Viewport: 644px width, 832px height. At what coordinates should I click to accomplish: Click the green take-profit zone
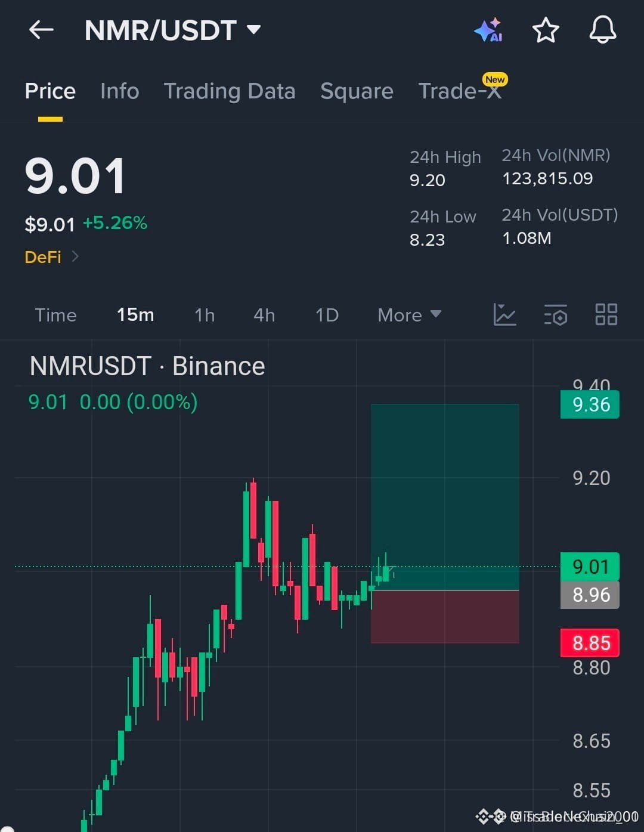pyautogui.click(x=445, y=497)
